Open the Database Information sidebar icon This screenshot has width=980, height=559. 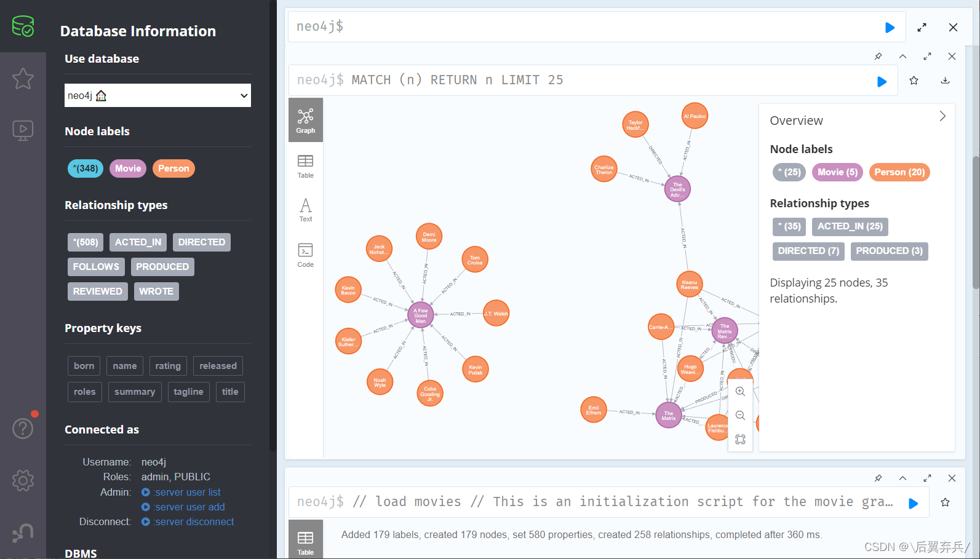[x=23, y=26]
